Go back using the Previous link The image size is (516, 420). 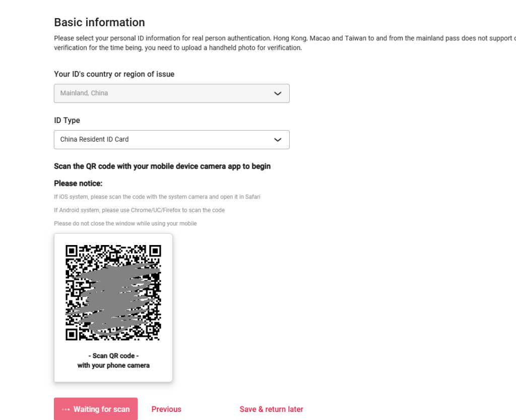(x=166, y=409)
